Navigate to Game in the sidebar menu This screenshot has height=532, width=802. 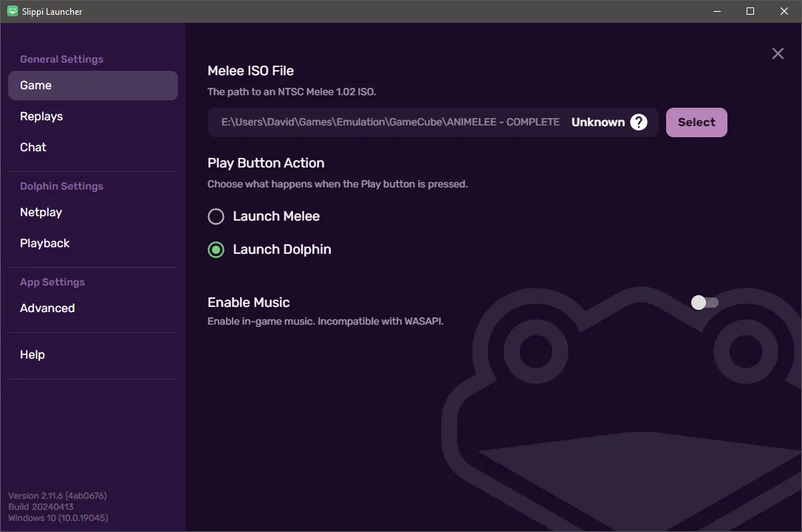[x=35, y=85]
